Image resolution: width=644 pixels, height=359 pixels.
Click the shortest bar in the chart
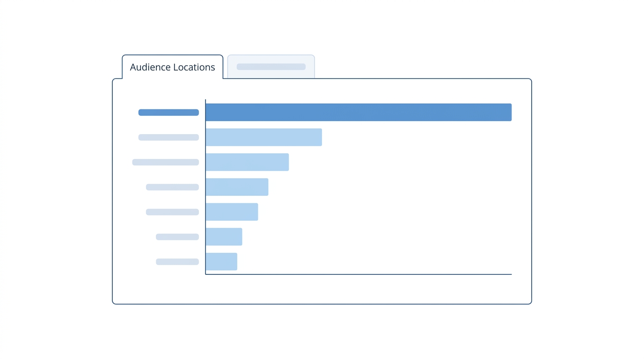point(221,262)
